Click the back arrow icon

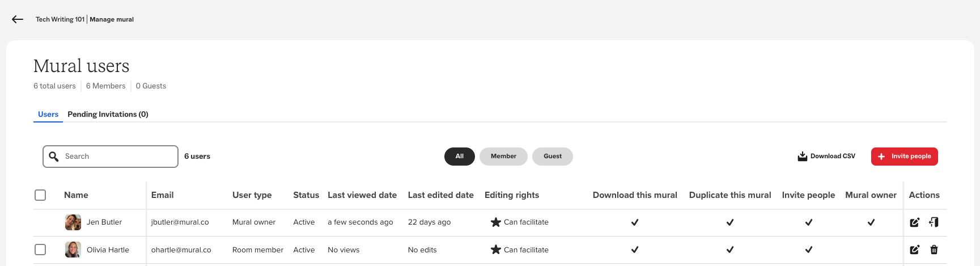18,19
